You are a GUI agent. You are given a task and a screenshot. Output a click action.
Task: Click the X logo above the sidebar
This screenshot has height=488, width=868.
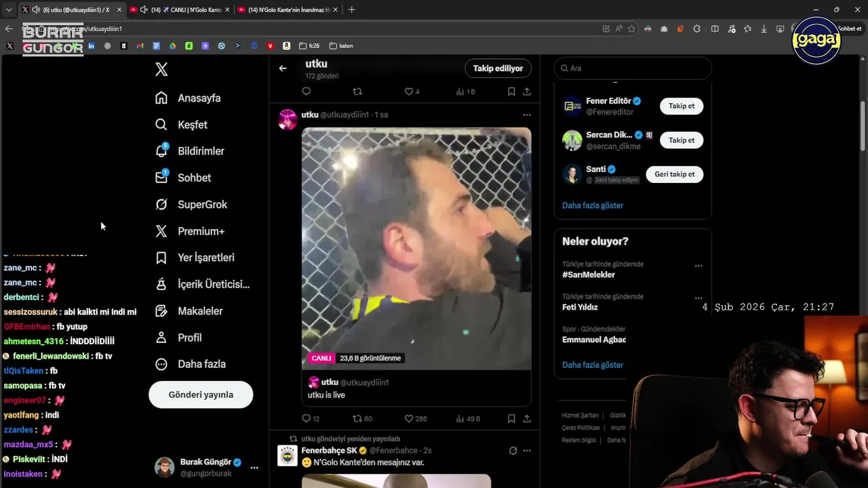coord(161,69)
